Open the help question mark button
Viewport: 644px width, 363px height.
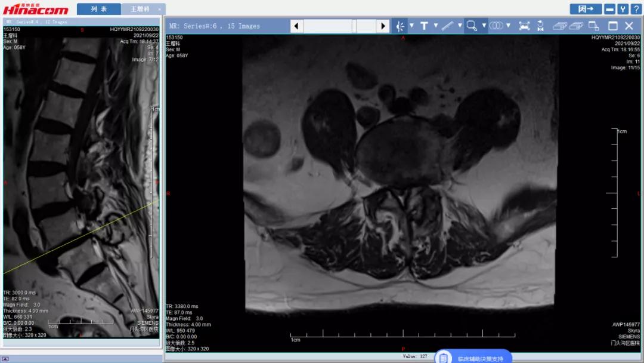coord(636,8)
